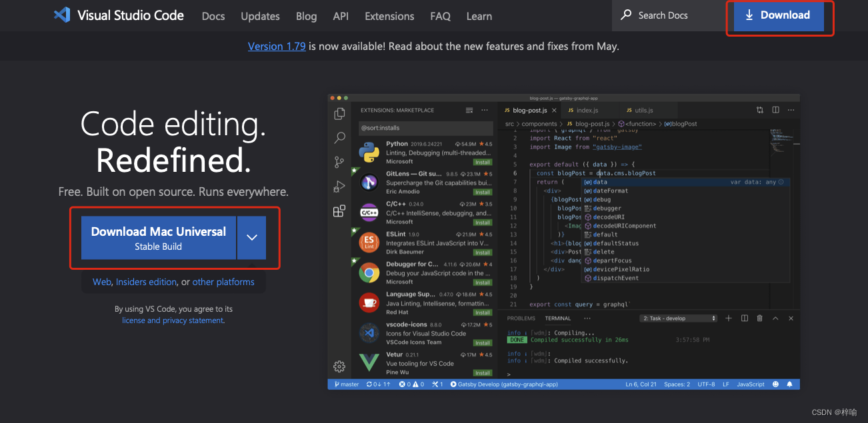Click the sync changes indicator in status bar

(x=378, y=384)
